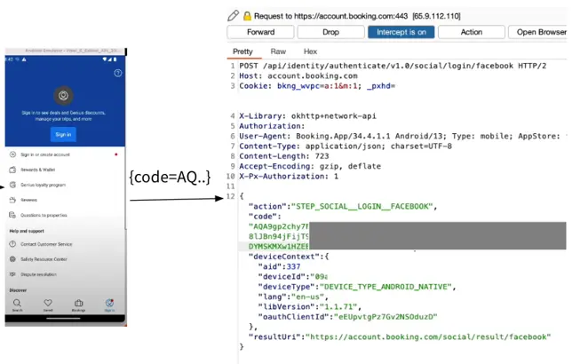
Task: Select the Pretty tab
Action: (242, 51)
